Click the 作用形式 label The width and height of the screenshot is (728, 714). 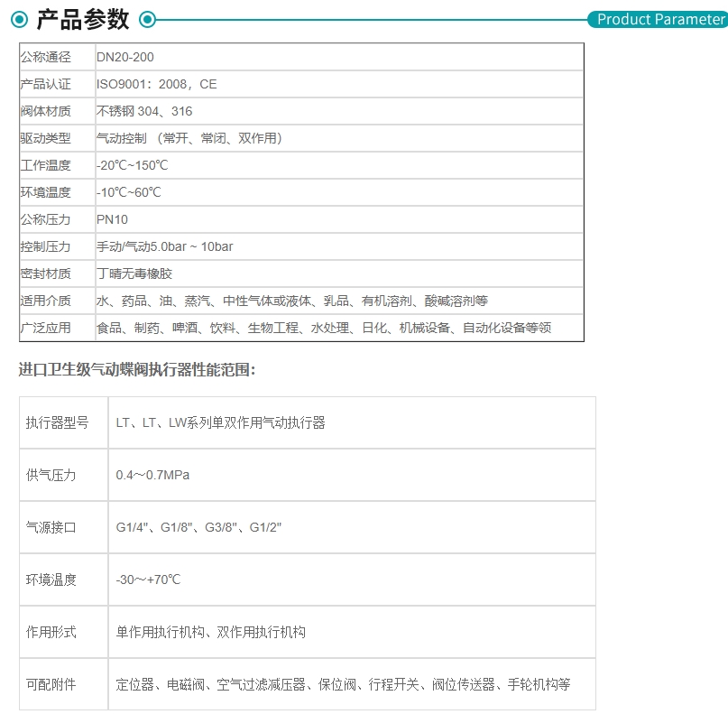tap(51, 632)
